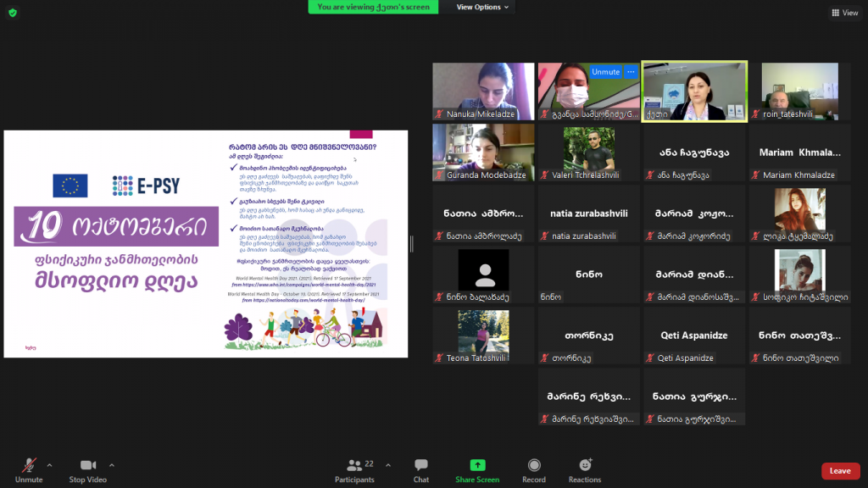Select the მარინე participant tile in the last row

click(x=589, y=396)
